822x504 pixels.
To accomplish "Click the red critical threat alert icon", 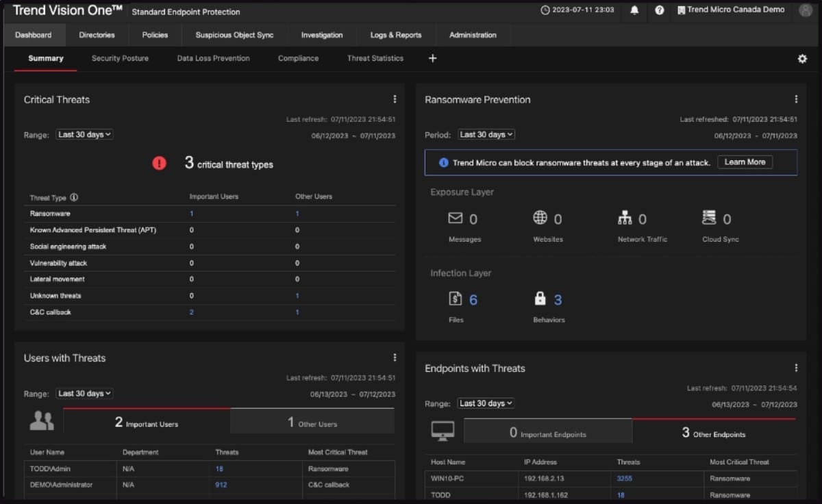I will click(x=159, y=164).
